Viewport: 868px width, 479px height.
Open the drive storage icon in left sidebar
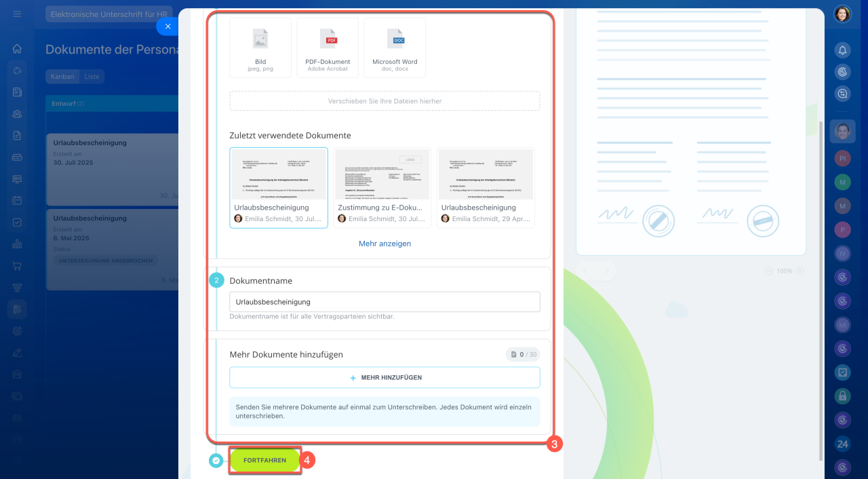pos(17,157)
